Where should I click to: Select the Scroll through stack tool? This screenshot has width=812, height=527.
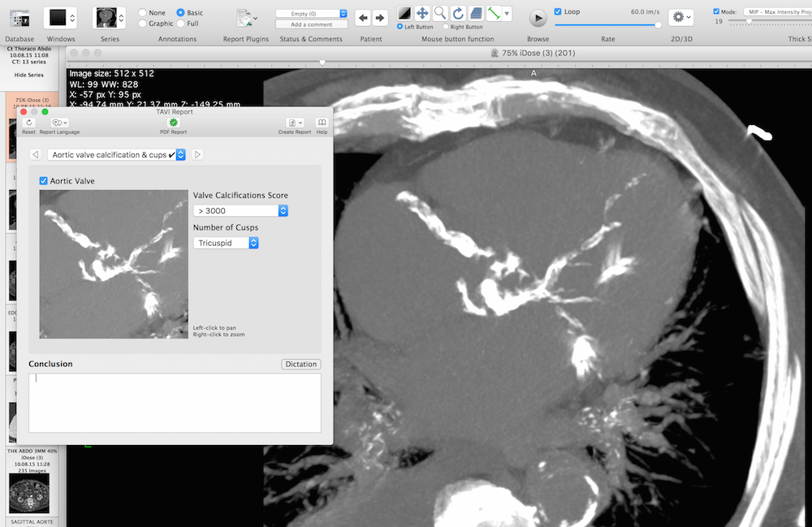point(477,14)
